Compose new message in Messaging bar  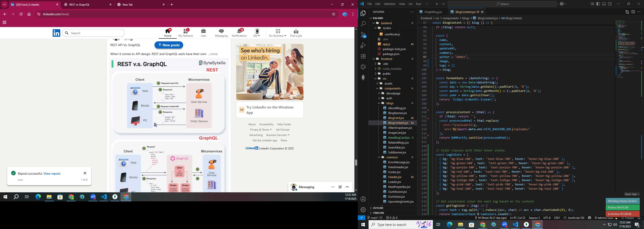coord(340,187)
